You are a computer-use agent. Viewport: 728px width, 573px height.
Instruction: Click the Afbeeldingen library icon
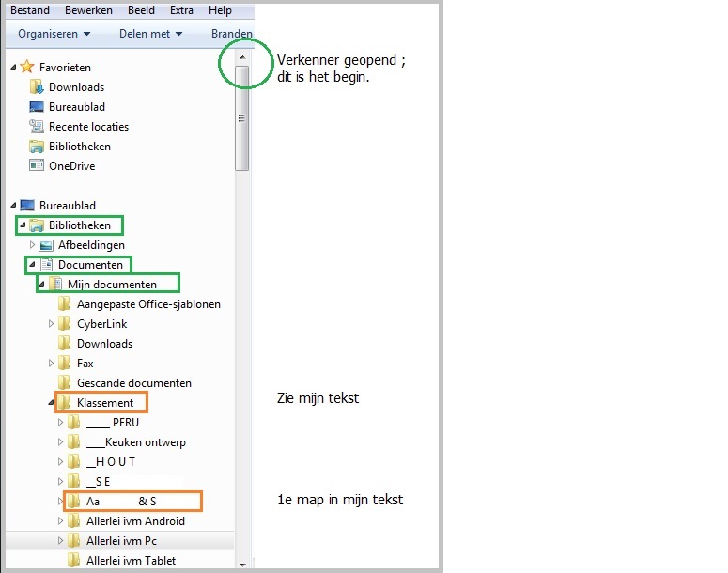coord(46,245)
